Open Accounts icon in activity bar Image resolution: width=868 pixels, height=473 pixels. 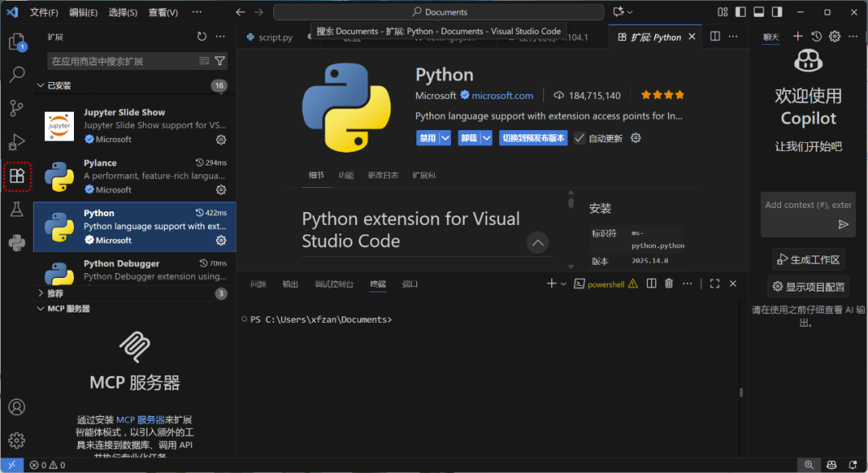pos(17,407)
